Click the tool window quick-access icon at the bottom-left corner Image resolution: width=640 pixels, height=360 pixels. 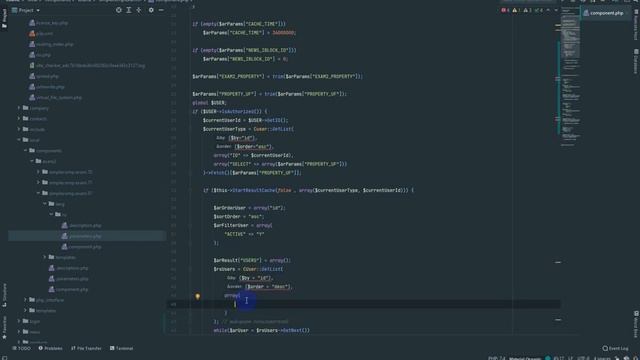pyautogui.click(x=4, y=358)
